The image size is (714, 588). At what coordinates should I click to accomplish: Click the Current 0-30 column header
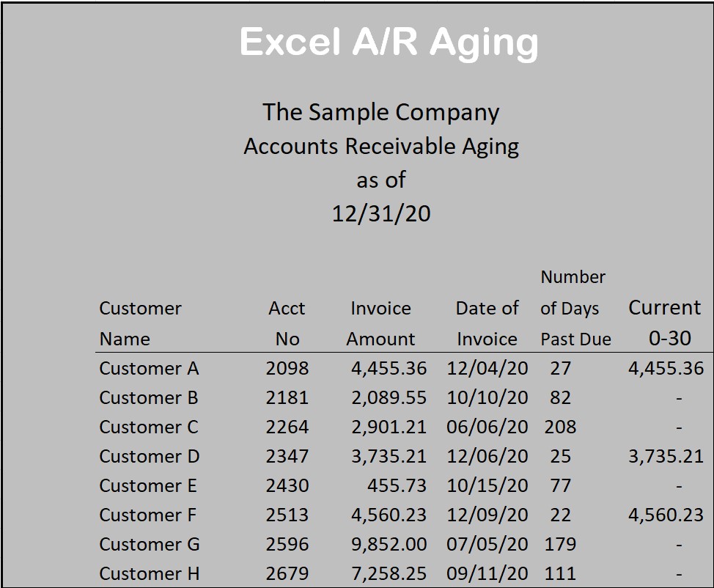(665, 323)
